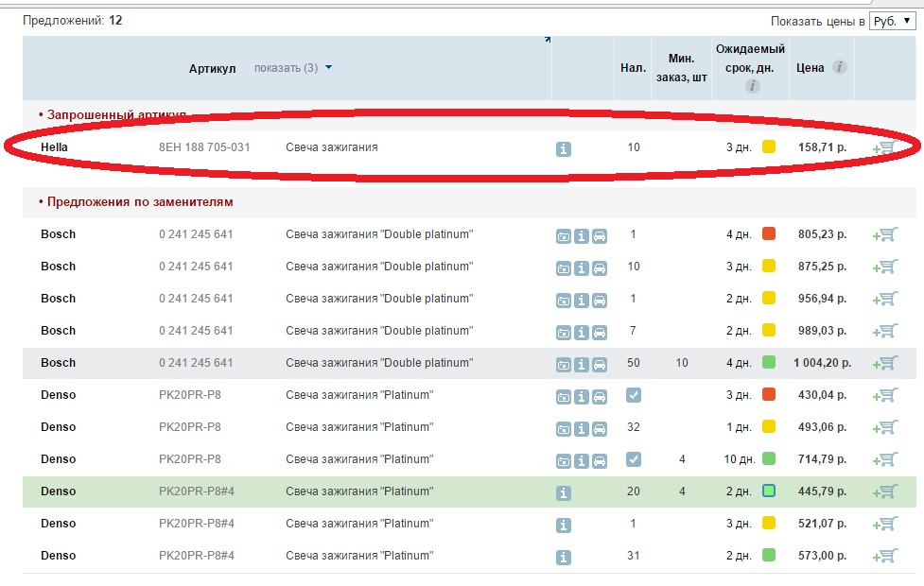Click availability checkmark in Denso 714,79 р. row

[x=634, y=459]
